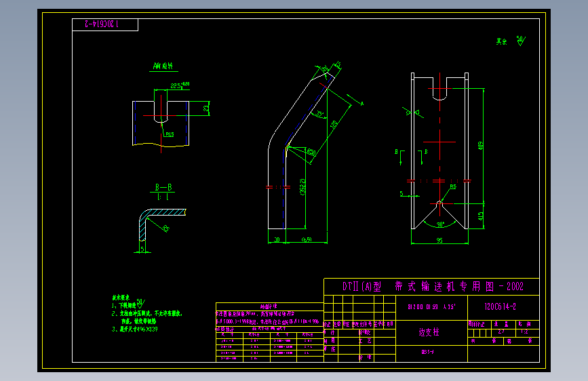Click the 35° angle annotation
Image resolution: width=588 pixels, height=381 pixels.
[x=319, y=113]
